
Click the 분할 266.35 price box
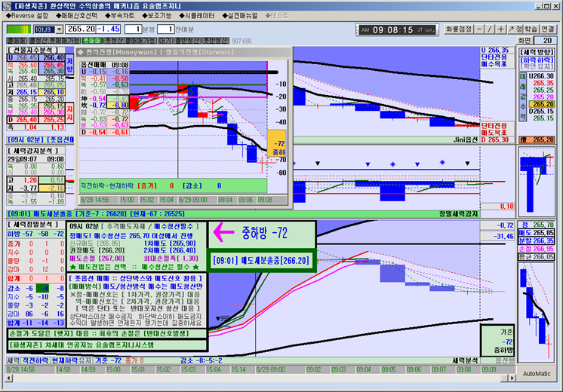(537, 240)
